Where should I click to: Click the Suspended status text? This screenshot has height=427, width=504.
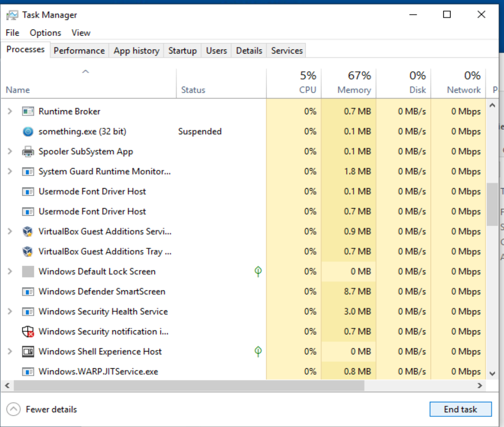click(200, 131)
